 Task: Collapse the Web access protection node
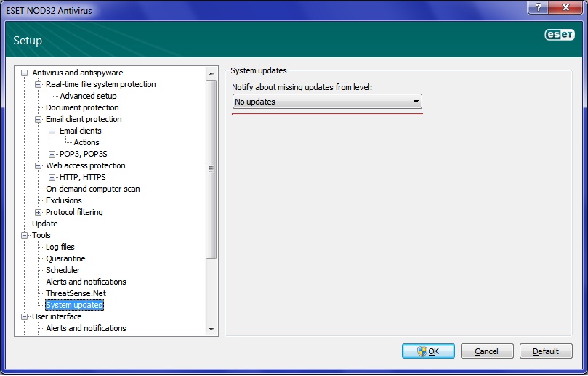click(x=38, y=166)
